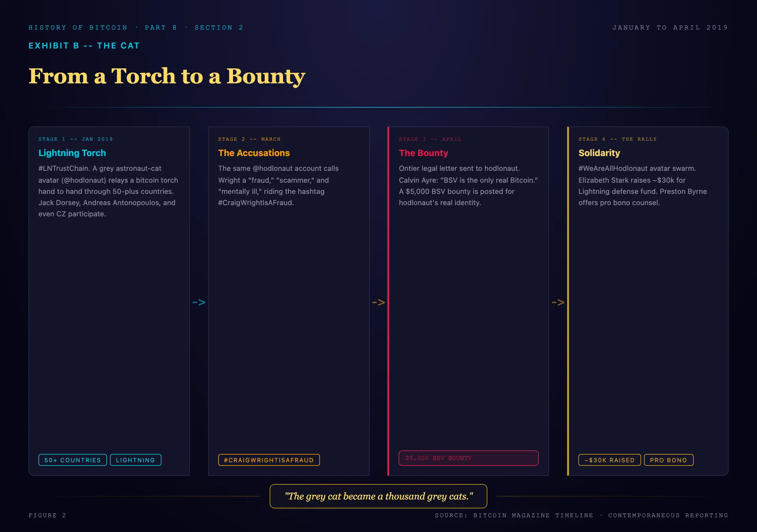
Task: Click 'The Accusations' card title
Action: click(254, 153)
